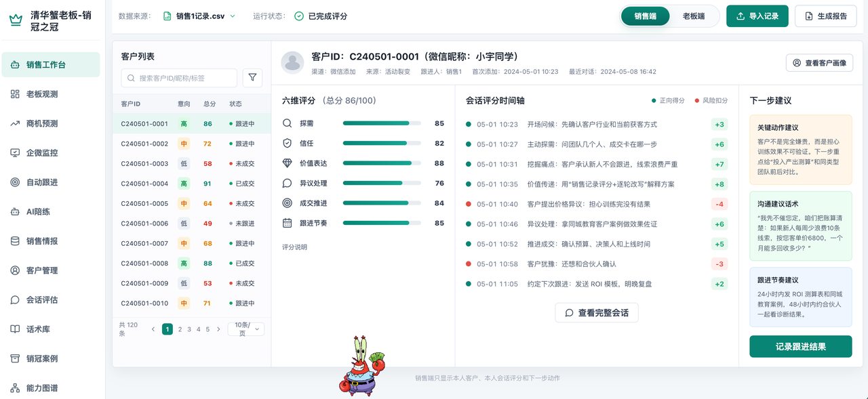Select customer row C240501-0001

191,124
